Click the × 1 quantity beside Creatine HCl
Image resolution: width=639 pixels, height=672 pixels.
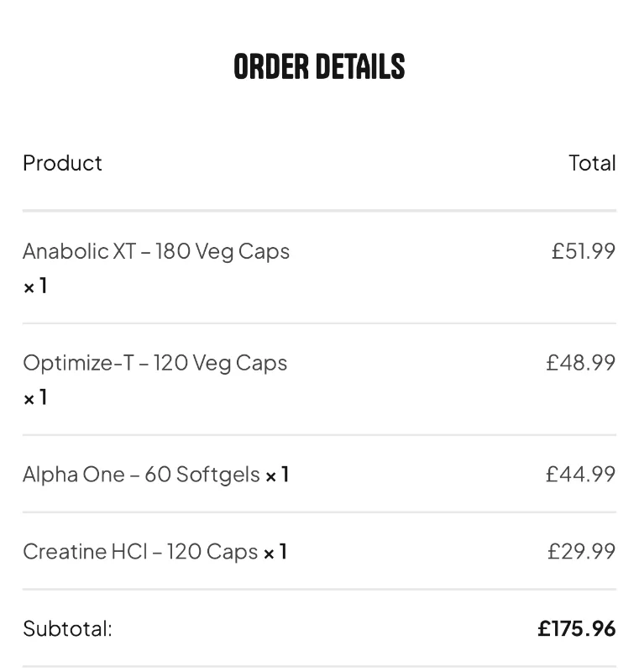(x=275, y=552)
